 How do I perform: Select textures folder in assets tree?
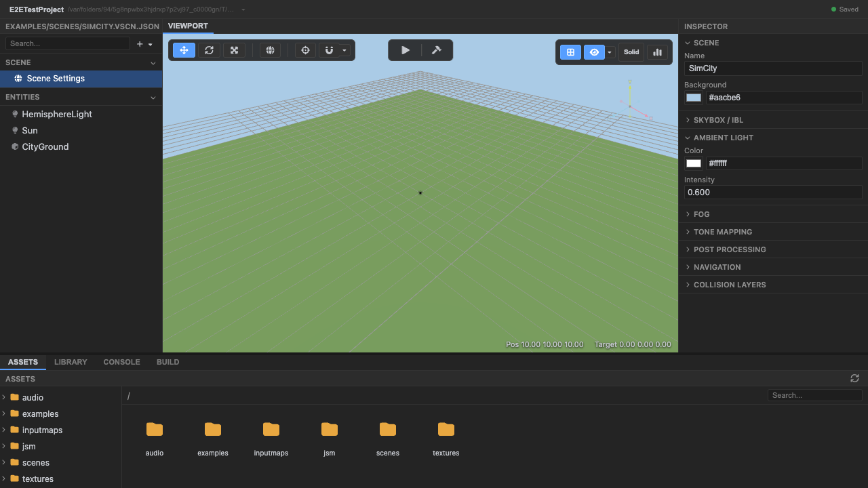point(61,479)
